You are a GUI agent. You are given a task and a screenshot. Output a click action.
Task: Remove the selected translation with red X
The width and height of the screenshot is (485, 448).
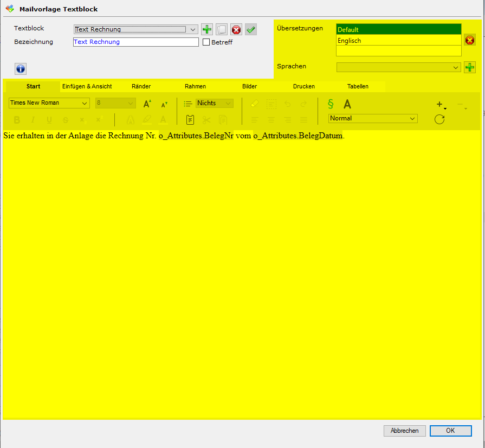click(x=469, y=40)
